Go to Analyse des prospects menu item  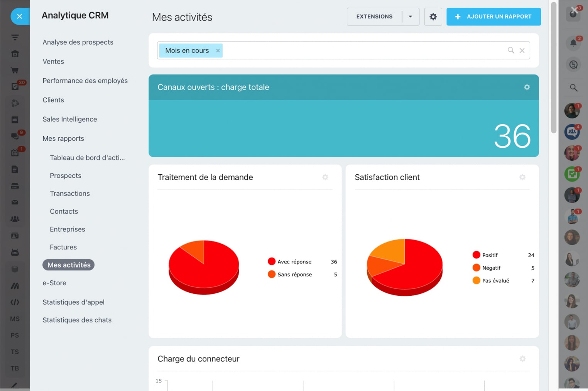point(78,42)
